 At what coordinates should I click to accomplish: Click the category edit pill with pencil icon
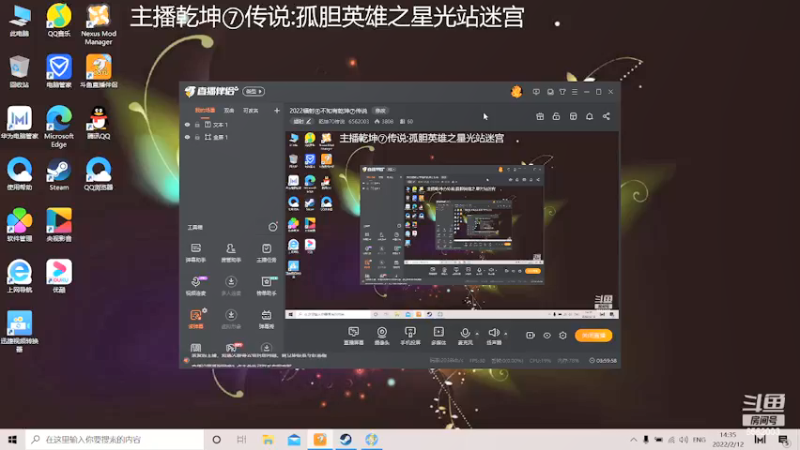[302, 121]
